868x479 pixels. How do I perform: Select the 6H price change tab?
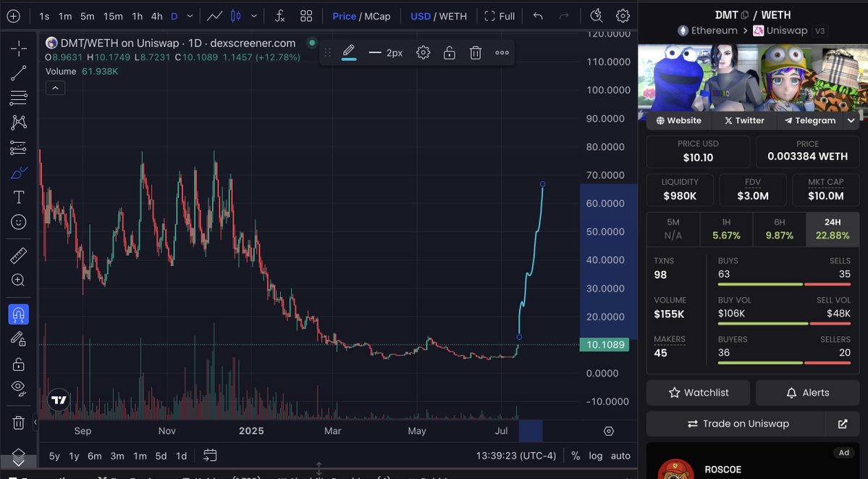tap(780, 229)
